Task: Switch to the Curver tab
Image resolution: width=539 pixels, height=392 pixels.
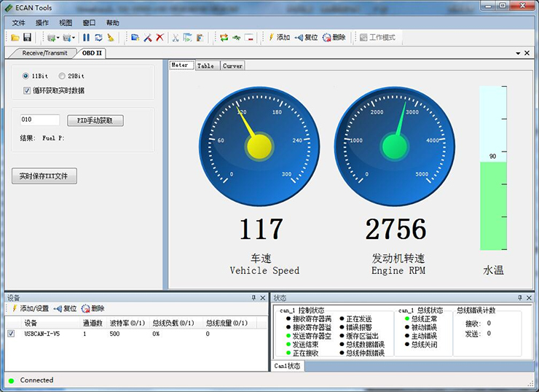Action: tap(232, 66)
